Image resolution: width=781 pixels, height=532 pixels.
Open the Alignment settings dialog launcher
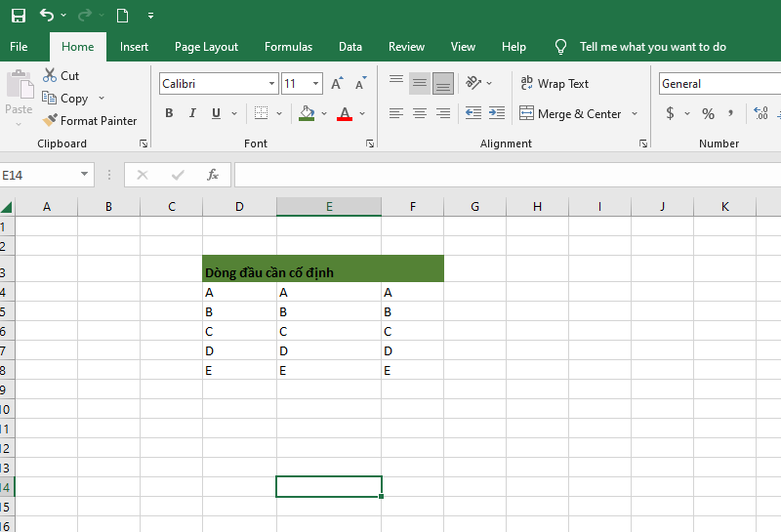tap(643, 143)
